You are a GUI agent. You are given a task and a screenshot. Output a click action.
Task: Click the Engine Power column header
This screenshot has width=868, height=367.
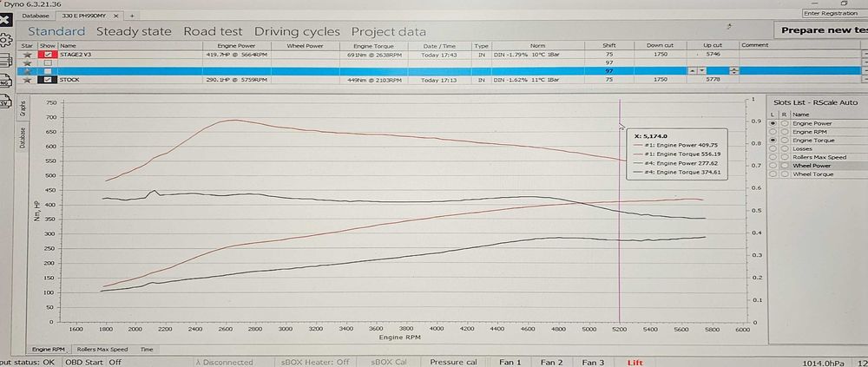[236, 45]
